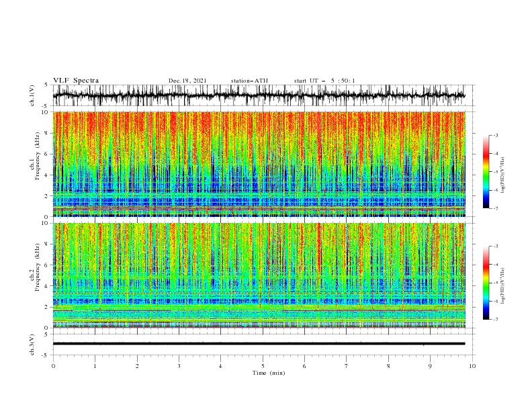Select the "log(PSD)(V²/Hz)" label beside ch.2 color bar
This screenshot has width=532, height=411.
[502, 285]
